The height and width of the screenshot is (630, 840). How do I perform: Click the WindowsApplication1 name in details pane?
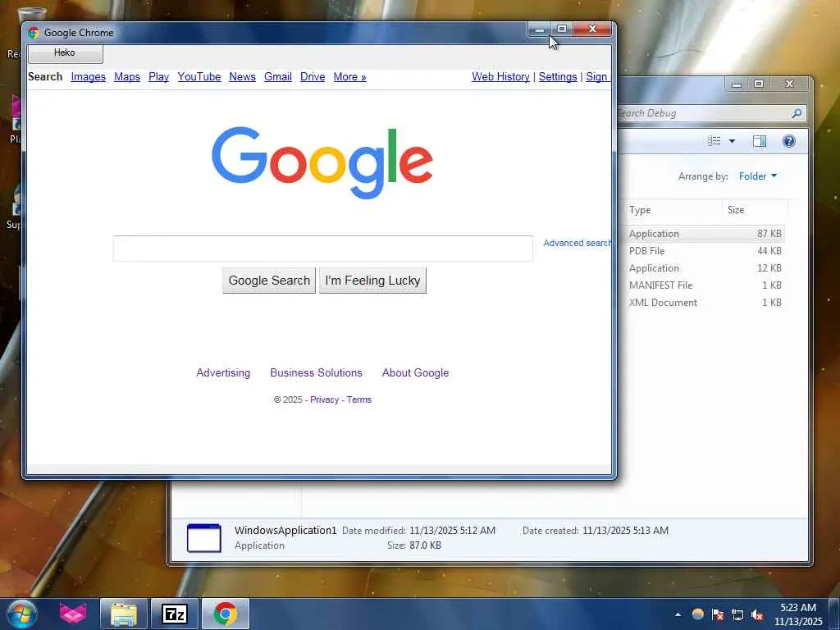[x=285, y=531]
